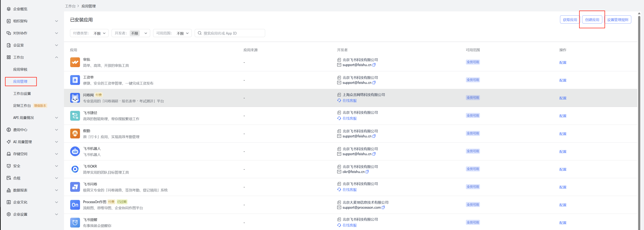Viewport: 644px width, 230px height.
Task: Open 定制工作台 in sidebar
Action: 22,106
